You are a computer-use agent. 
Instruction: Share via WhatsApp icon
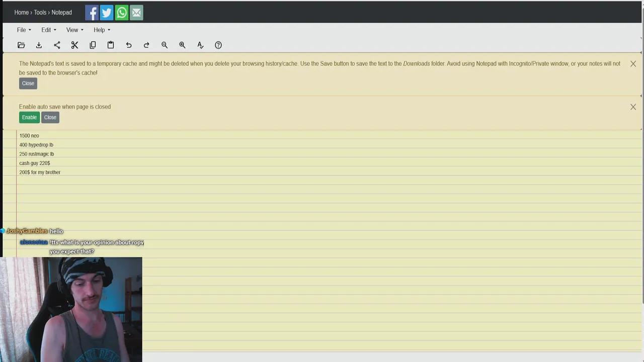pyautogui.click(x=122, y=13)
